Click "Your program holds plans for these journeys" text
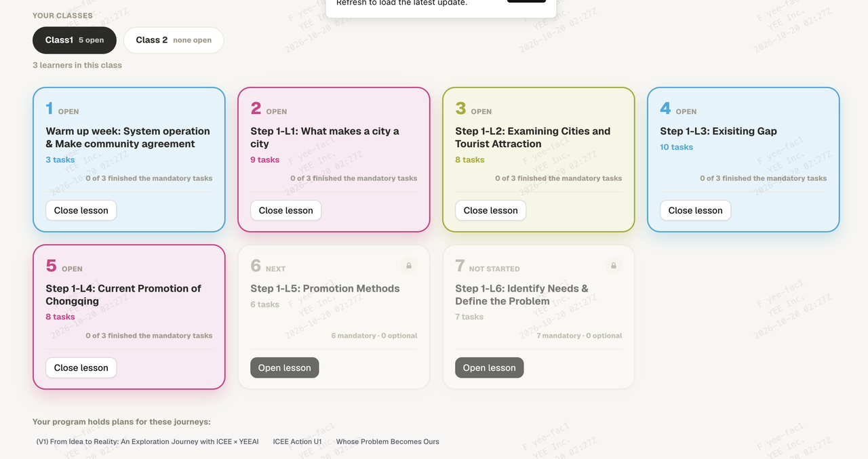 click(x=122, y=422)
